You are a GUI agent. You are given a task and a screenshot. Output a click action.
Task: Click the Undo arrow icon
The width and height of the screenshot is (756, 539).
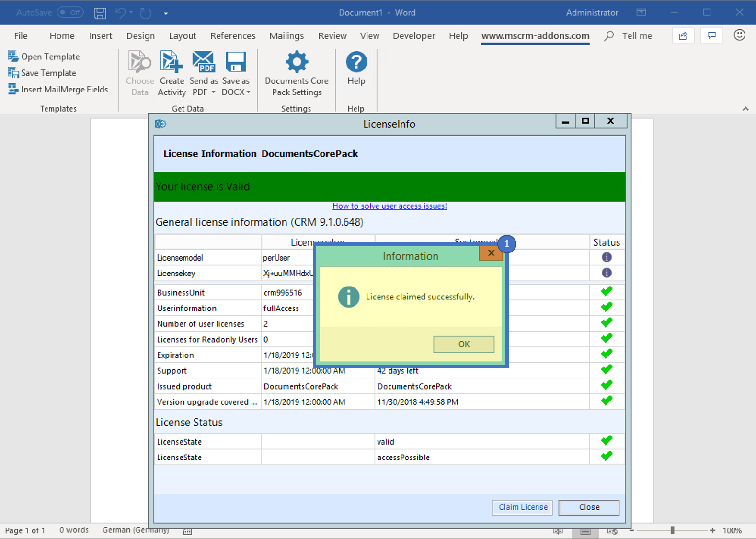121,13
